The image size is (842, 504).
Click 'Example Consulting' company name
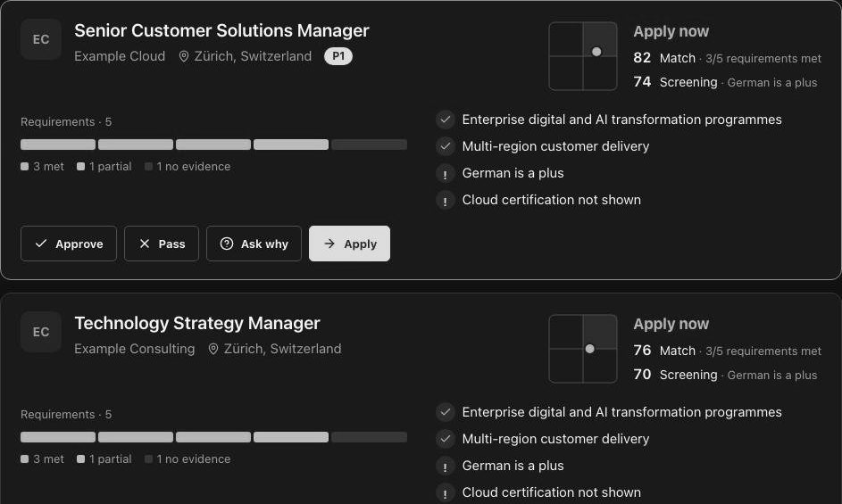click(x=134, y=349)
